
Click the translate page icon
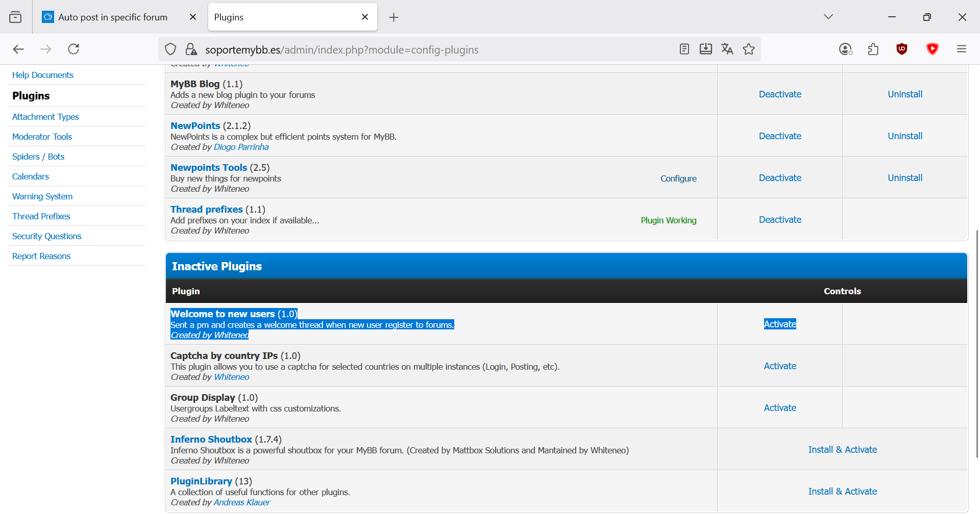(x=727, y=49)
